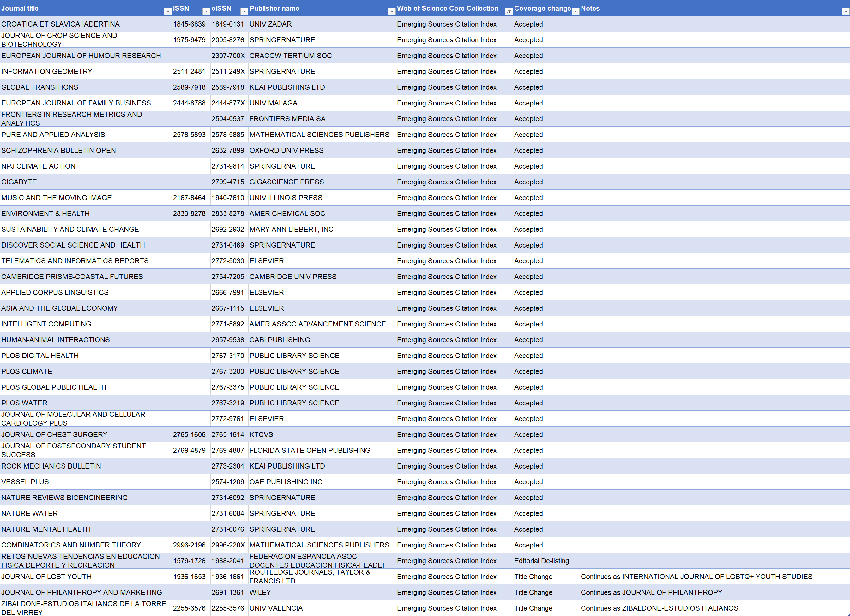850x616 pixels.
Task: Select the JOURNAL OF LGBT YOUTH cell
Action: tap(86, 576)
